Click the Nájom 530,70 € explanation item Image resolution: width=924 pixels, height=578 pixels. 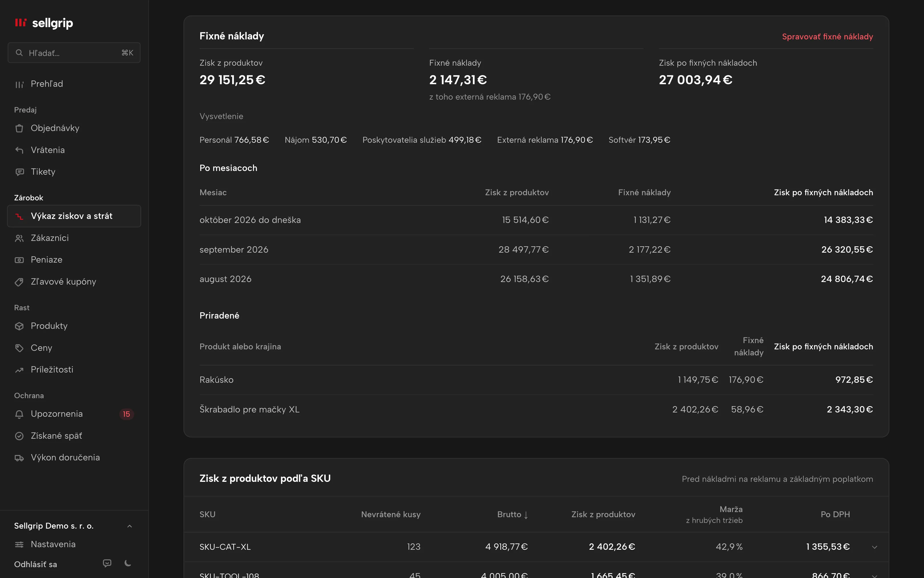pos(315,140)
